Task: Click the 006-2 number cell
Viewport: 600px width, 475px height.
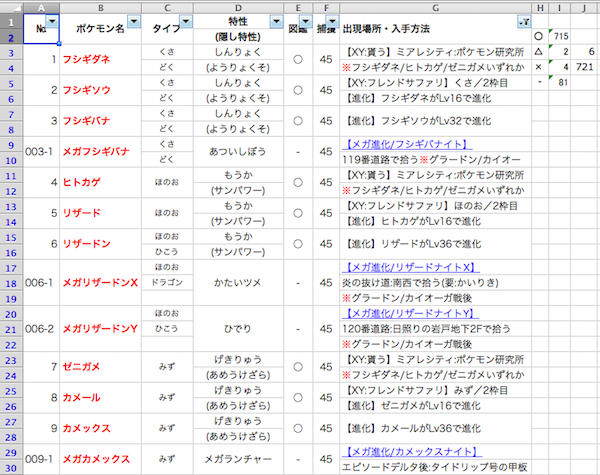Action: point(41,328)
